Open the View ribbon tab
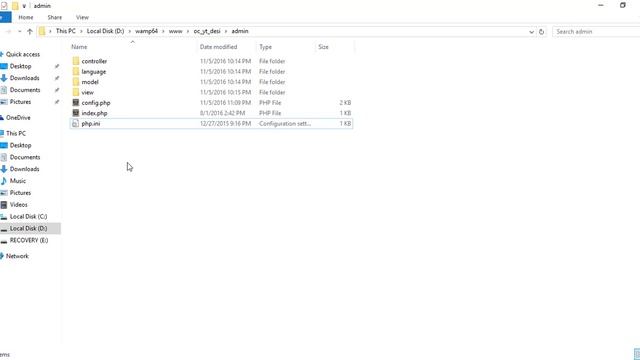640x360 pixels. pyautogui.click(x=82, y=18)
